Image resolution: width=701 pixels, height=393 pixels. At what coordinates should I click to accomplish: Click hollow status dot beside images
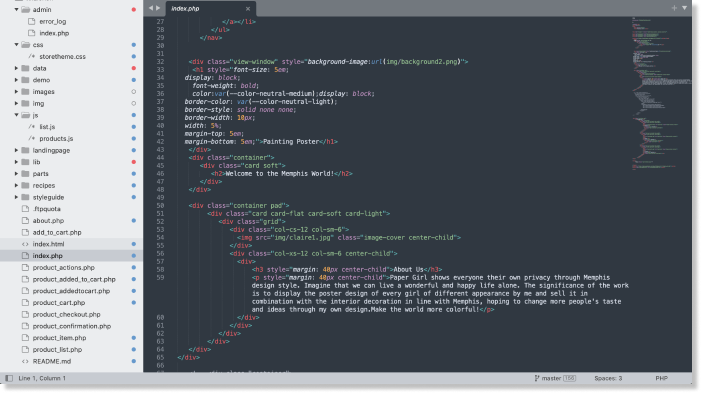[x=134, y=92]
